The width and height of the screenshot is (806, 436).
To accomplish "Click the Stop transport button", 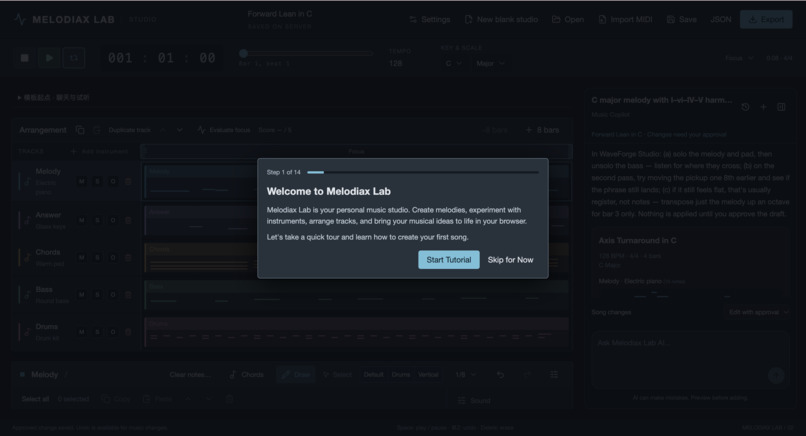I will pos(25,58).
